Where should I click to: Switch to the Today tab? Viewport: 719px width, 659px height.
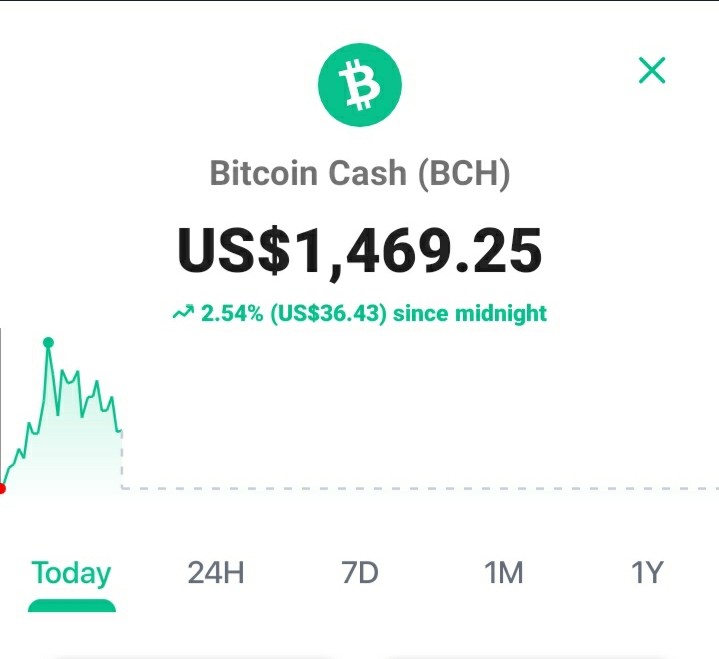coord(71,573)
